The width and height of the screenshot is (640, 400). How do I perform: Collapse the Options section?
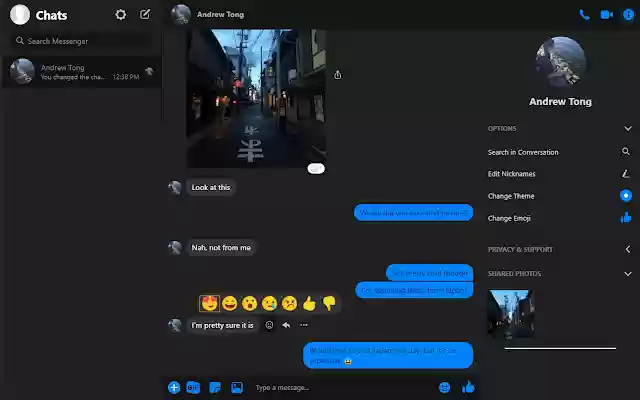coord(628,129)
